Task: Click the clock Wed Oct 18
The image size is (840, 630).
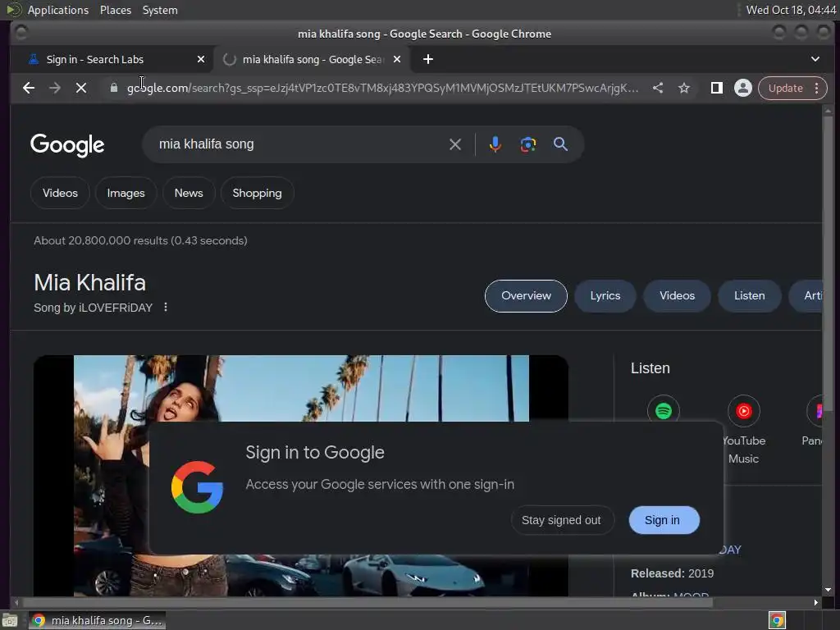Action: click(791, 10)
